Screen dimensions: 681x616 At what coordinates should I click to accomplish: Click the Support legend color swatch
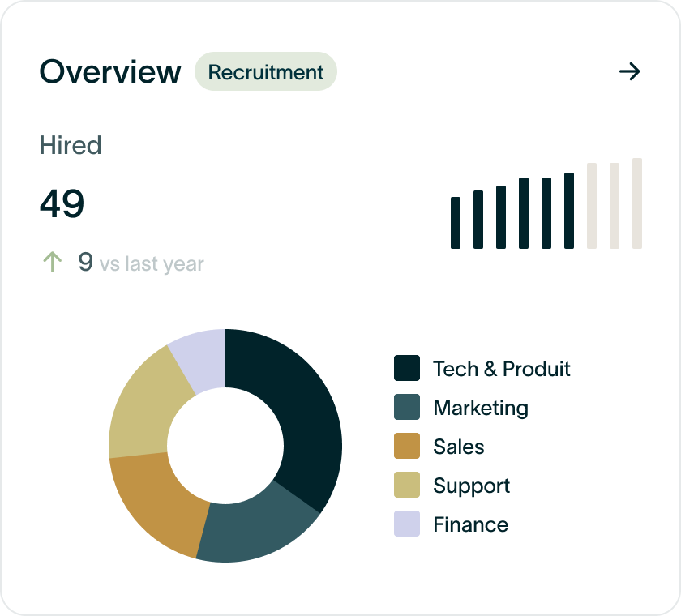[x=407, y=485]
